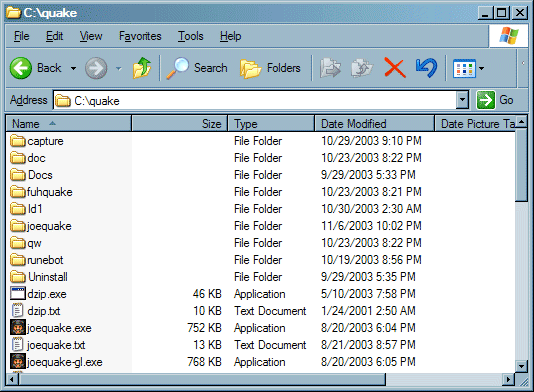This screenshot has height=392, width=534.
Task: Open the View menu
Action: tap(91, 36)
